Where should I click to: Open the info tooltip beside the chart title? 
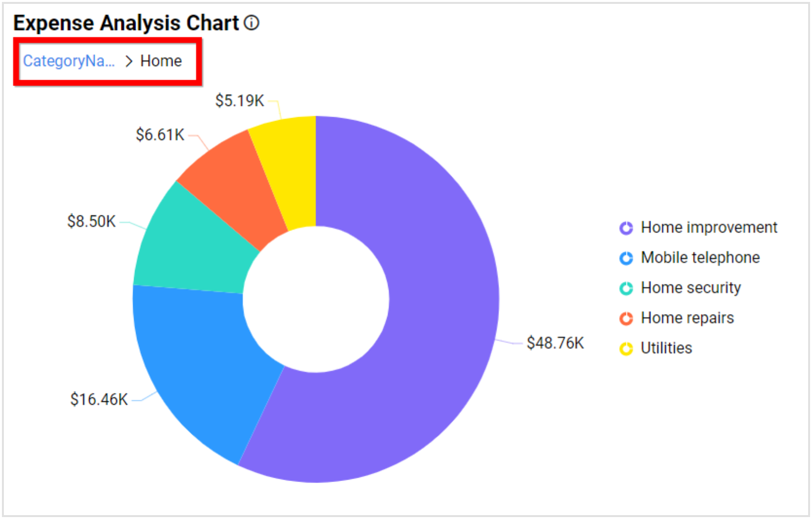[x=252, y=22]
